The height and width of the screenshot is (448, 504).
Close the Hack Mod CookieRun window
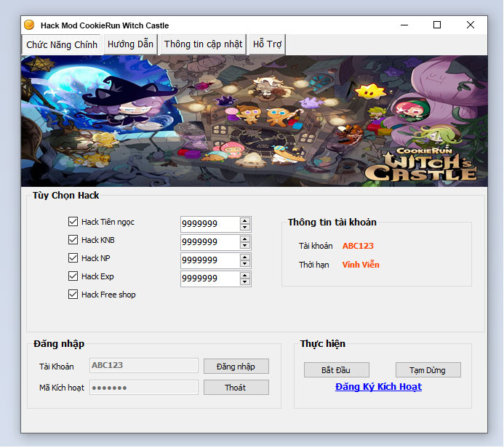pyautogui.click(x=471, y=25)
